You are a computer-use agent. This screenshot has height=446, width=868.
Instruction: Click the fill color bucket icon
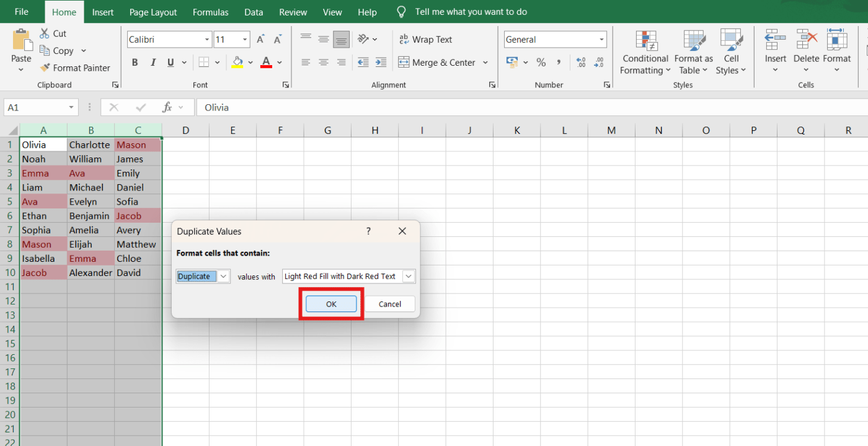click(x=237, y=63)
